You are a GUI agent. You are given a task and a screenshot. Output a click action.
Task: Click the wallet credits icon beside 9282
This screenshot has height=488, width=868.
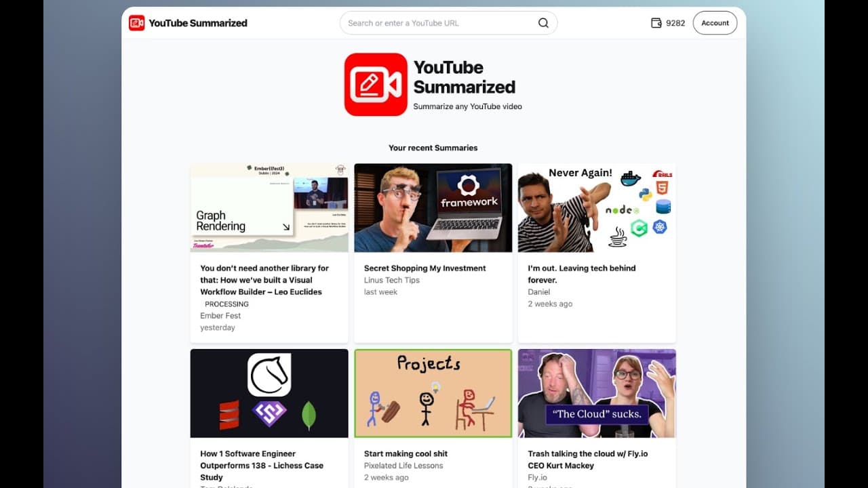coord(656,23)
